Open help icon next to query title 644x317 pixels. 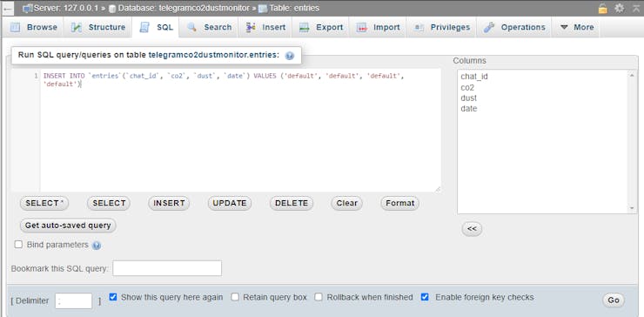tap(290, 56)
